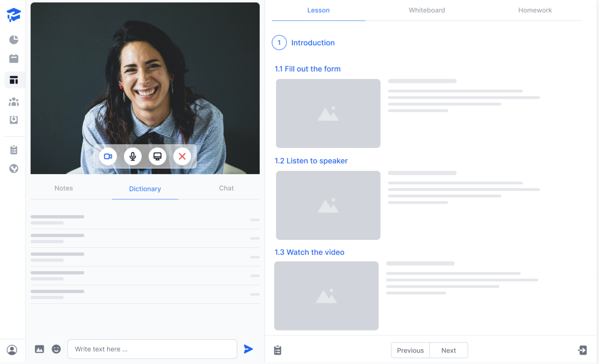599x364 pixels.
Task: Mute the microphone in video call
Action: coord(133,156)
